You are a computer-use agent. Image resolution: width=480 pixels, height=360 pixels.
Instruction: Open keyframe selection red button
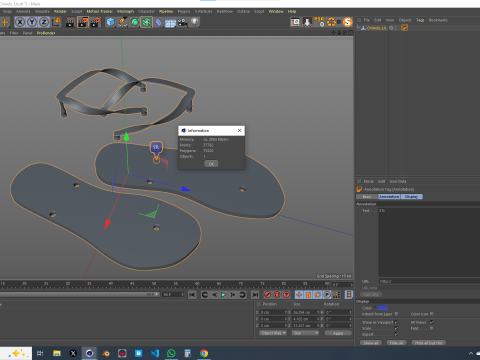tap(286, 295)
